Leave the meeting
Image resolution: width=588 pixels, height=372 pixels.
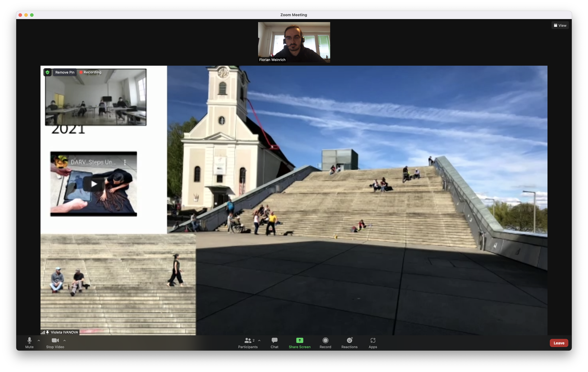tap(559, 343)
